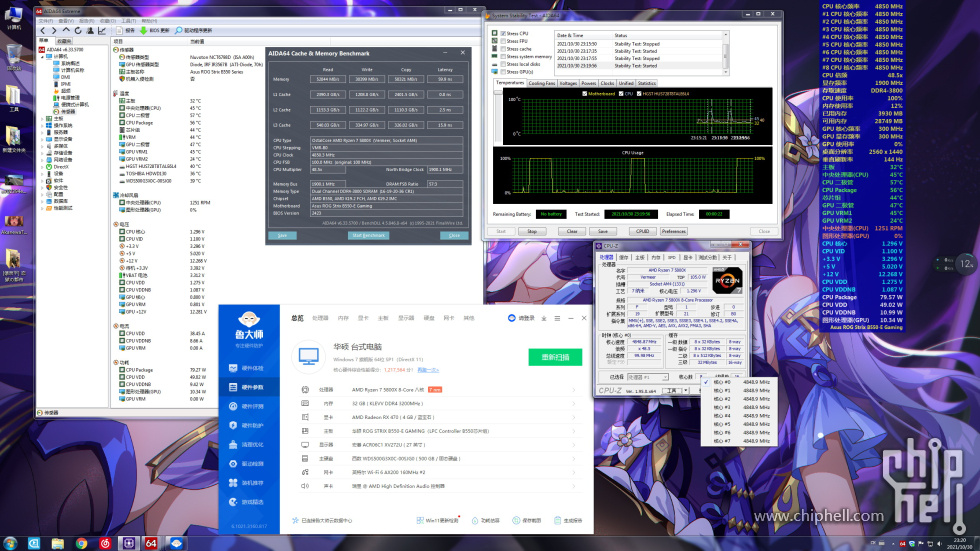The image size is (980, 551).
Task: Select Core #1 in CPU-Z core popup
Action: [738, 390]
